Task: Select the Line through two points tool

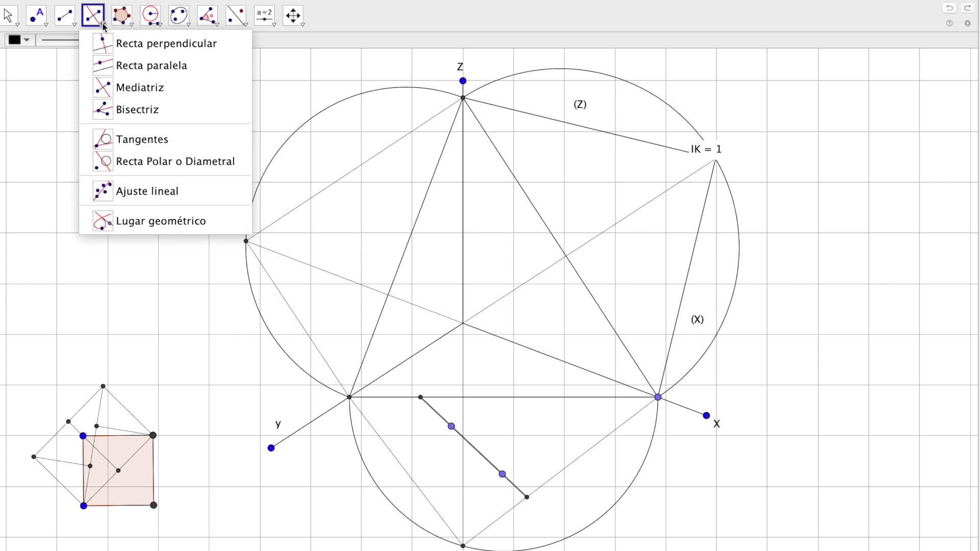Action: click(65, 15)
